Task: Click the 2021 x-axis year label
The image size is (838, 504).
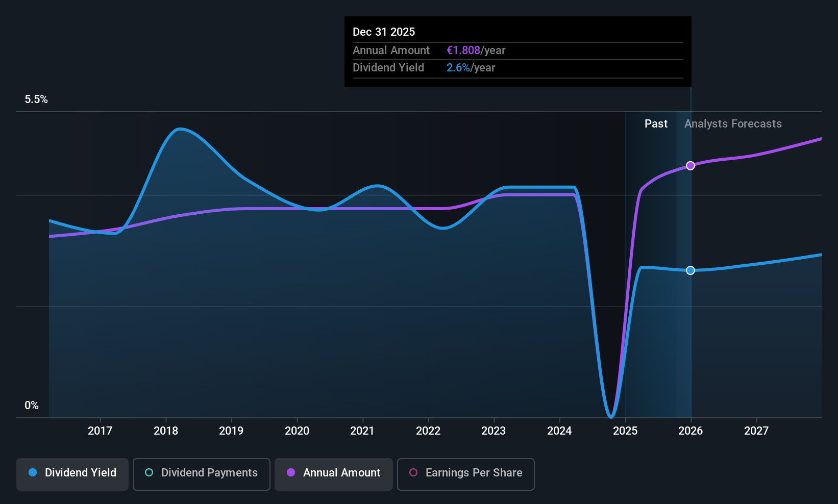Action: [x=362, y=431]
